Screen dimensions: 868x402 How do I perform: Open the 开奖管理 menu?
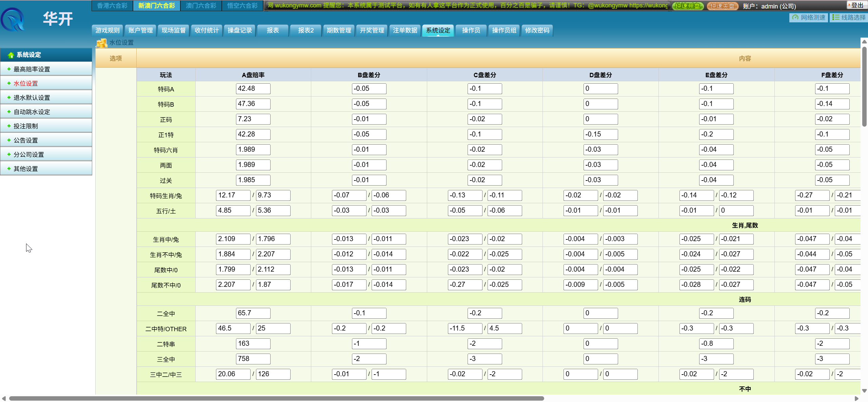tap(372, 30)
